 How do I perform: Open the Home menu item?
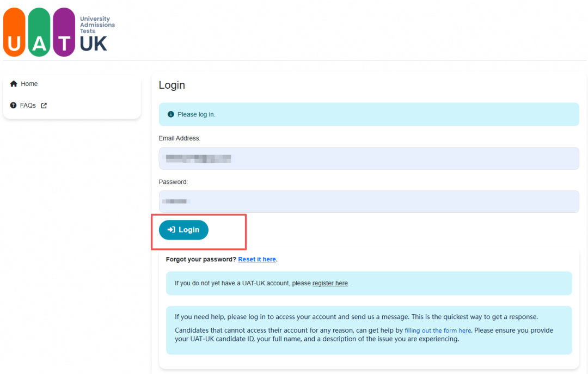pyautogui.click(x=24, y=84)
